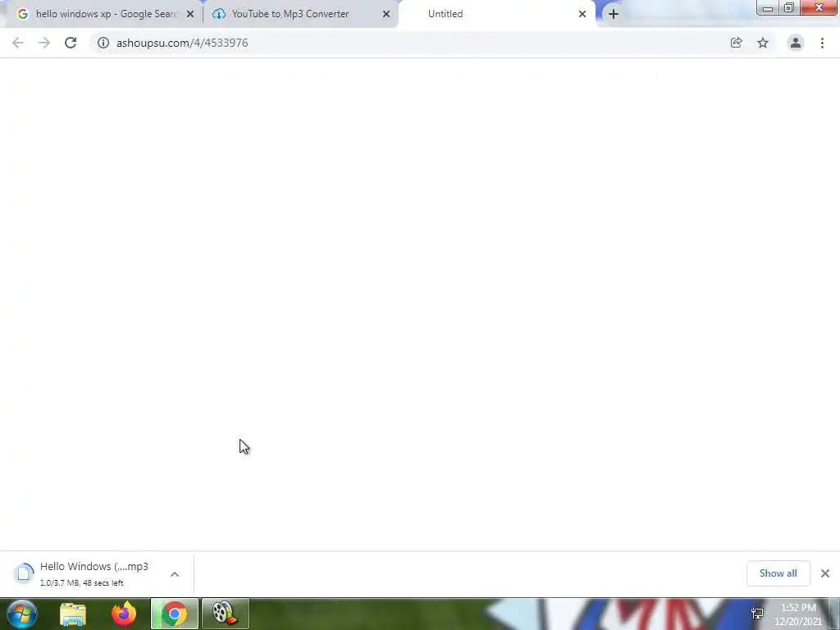840x630 pixels.
Task: Click the network icon in the system tray
Action: pos(757,614)
